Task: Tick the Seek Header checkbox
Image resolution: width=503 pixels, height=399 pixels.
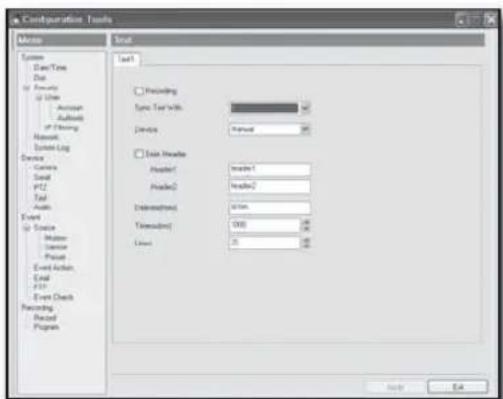Action: [138, 154]
